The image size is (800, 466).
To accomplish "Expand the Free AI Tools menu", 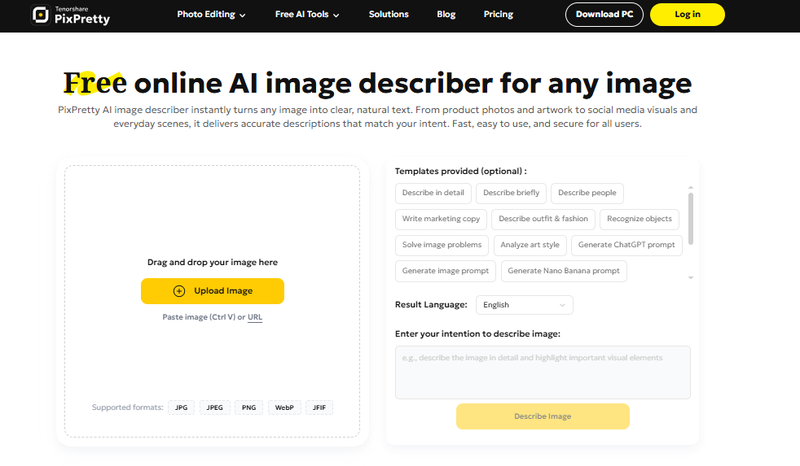I will pyautogui.click(x=307, y=14).
